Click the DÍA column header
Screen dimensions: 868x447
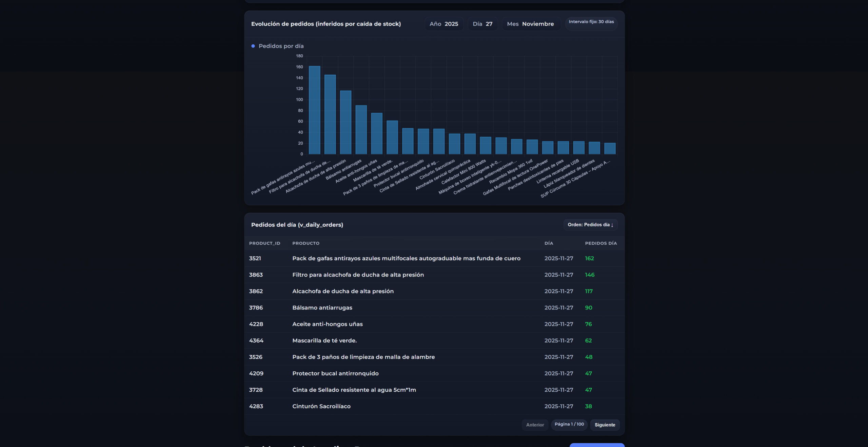(548, 243)
